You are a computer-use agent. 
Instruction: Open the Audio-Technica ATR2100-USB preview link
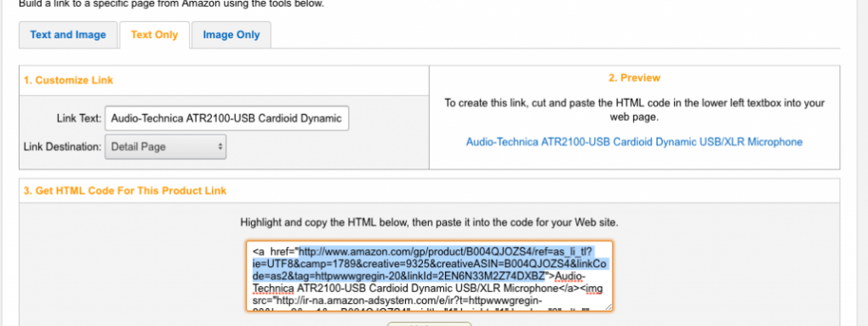634,141
